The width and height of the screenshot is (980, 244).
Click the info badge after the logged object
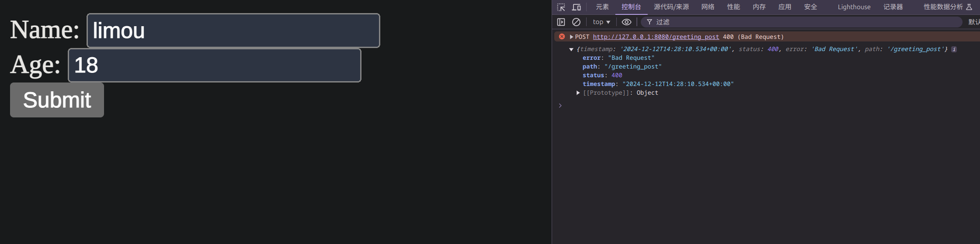(x=954, y=49)
